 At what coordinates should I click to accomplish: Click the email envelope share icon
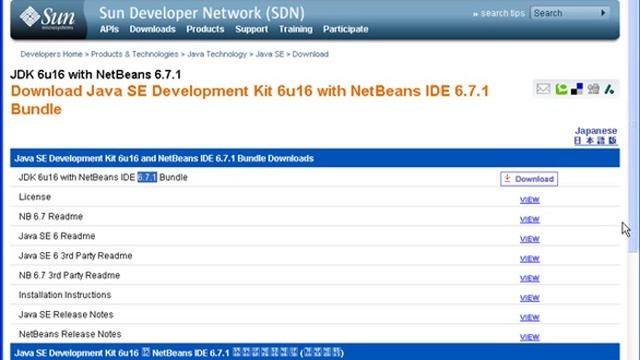click(543, 89)
